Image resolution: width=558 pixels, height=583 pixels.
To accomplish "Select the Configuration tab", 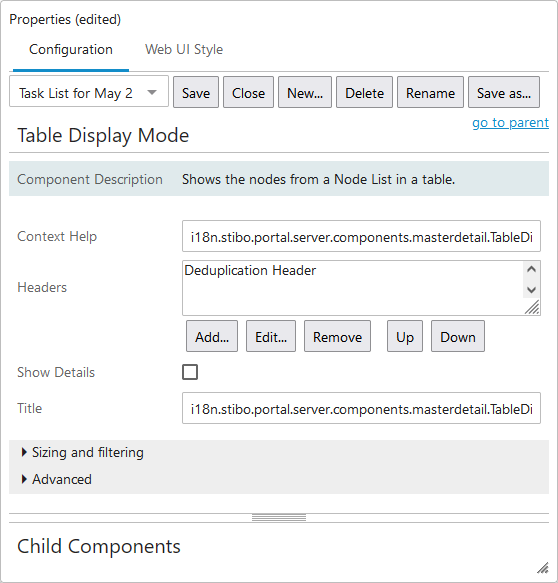I will [71, 49].
